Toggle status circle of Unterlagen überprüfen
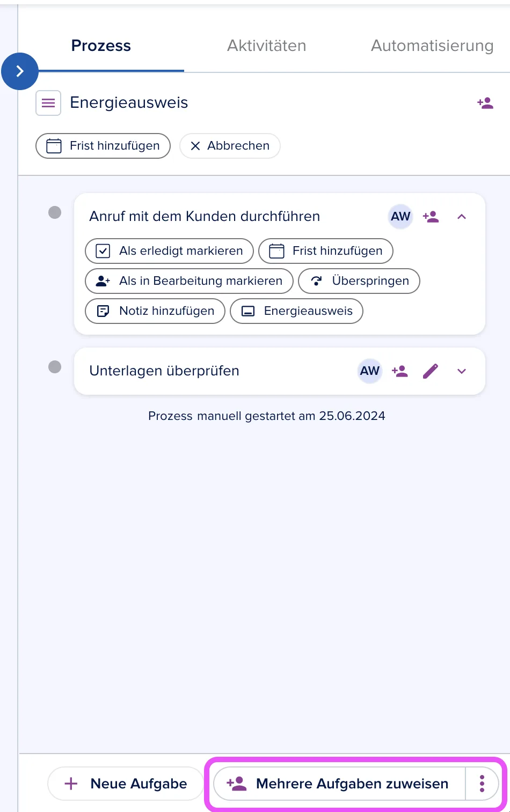This screenshot has height=812, width=510. 55,367
